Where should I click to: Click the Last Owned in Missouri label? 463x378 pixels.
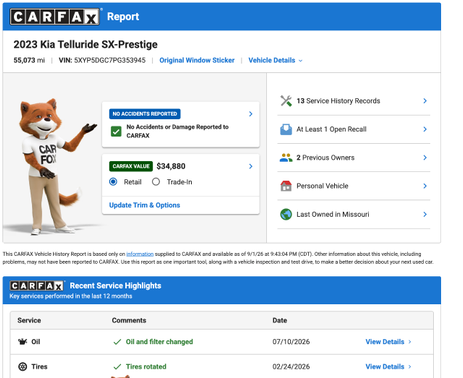point(333,214)
